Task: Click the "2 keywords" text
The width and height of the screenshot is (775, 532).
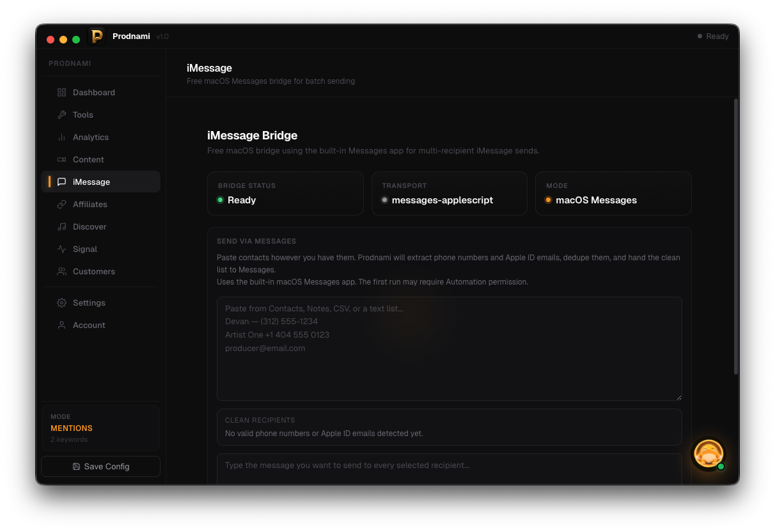Action: coord(69,440)
